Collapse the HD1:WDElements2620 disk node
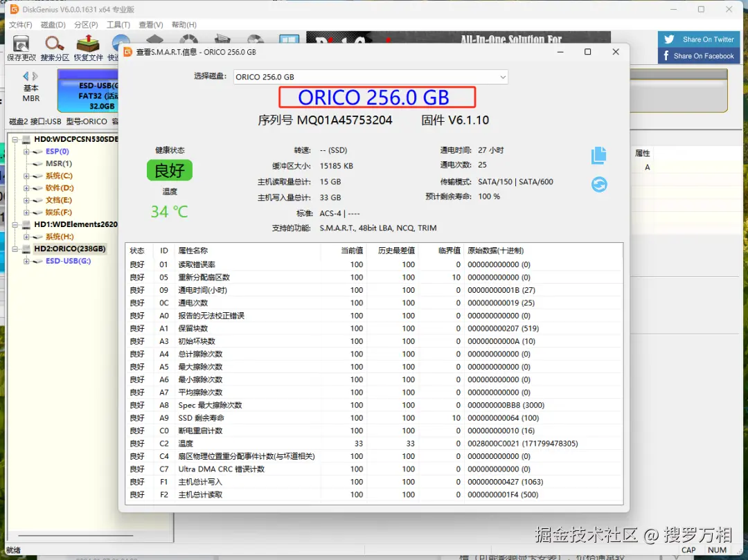The height and width of the screenshot is (560, 748). coord(15,224)
